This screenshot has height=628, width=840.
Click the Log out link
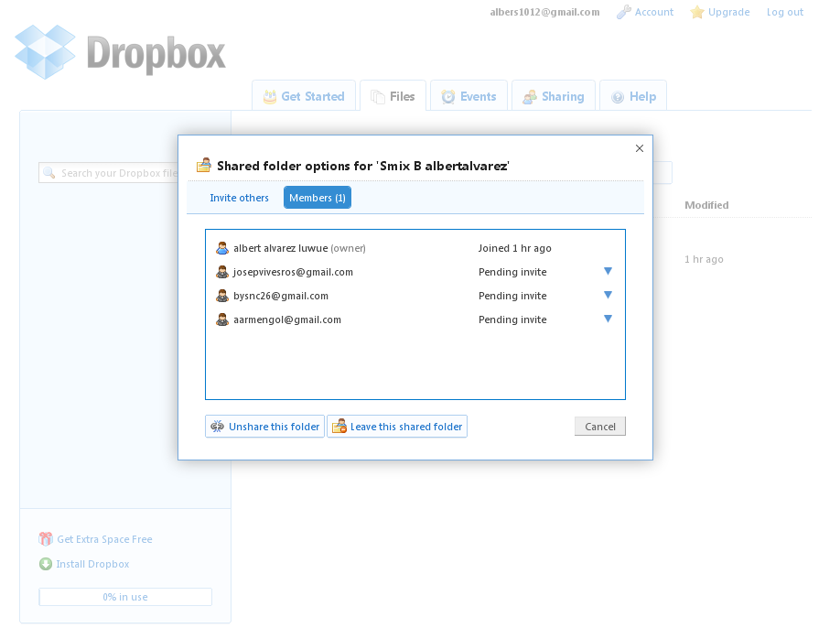[784, 12]
